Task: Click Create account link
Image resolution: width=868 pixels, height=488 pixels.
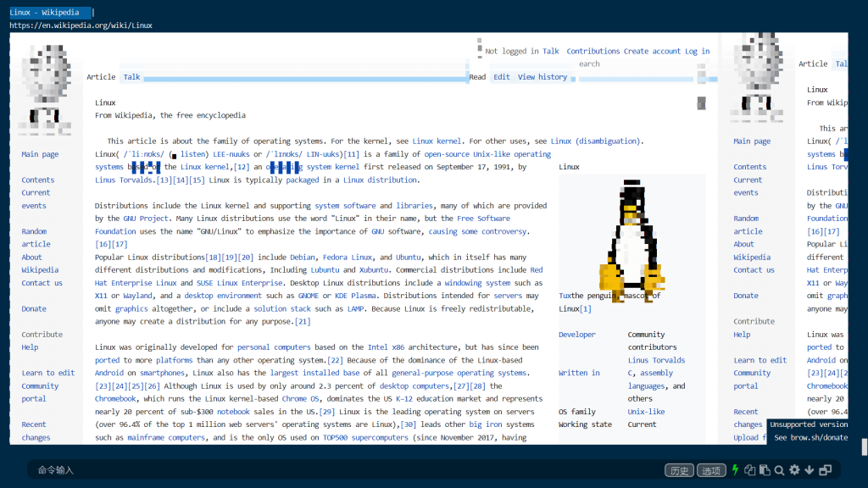Action: (652, 51)
